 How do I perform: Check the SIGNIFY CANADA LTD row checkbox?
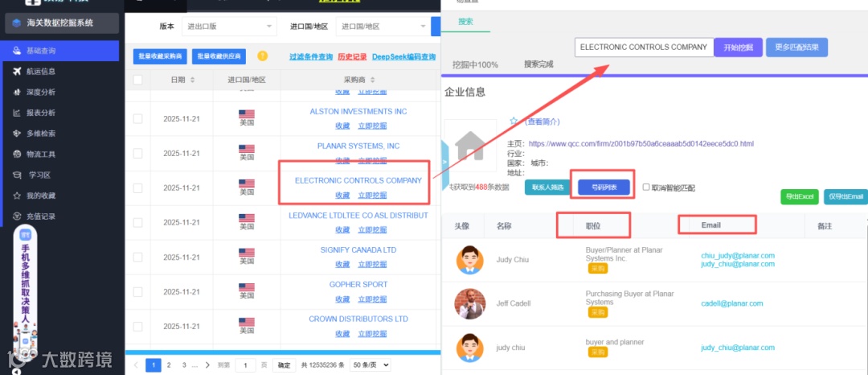point(138,258)
